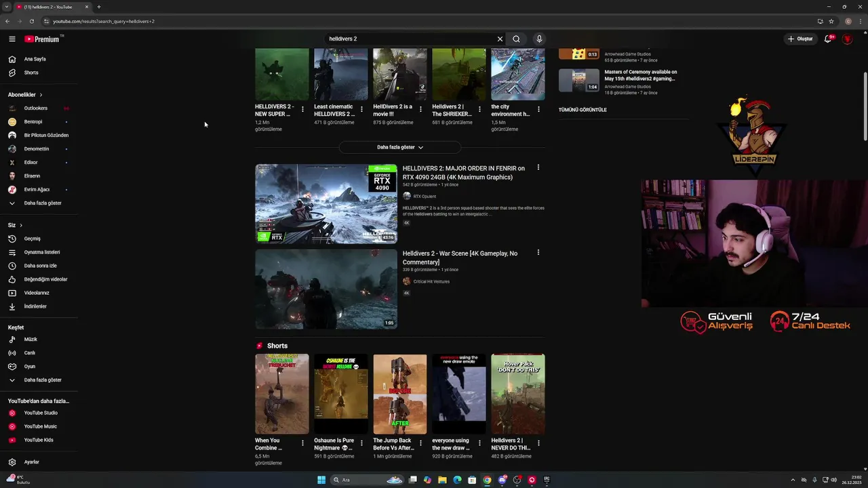Screen dimensions: 868x488
Task: Reload the page in Chrome
Action: coord(31,21)
